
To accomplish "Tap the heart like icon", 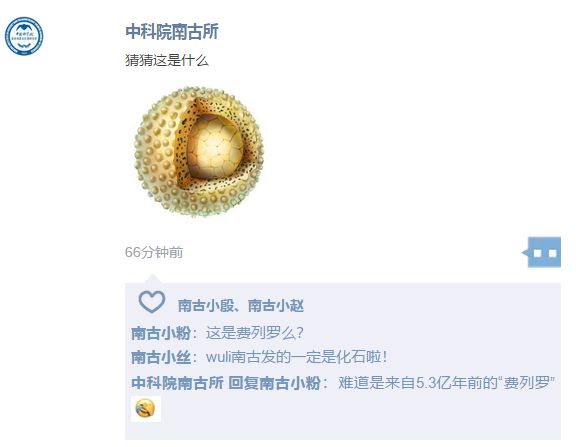I will pyautogui.click(x=152, y=302).
